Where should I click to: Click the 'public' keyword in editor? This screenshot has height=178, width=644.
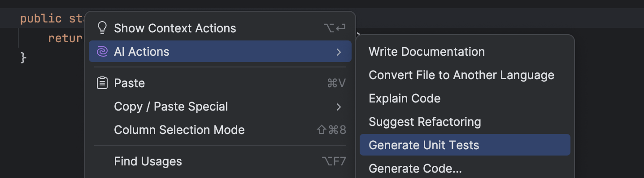[x=41, y=19]
